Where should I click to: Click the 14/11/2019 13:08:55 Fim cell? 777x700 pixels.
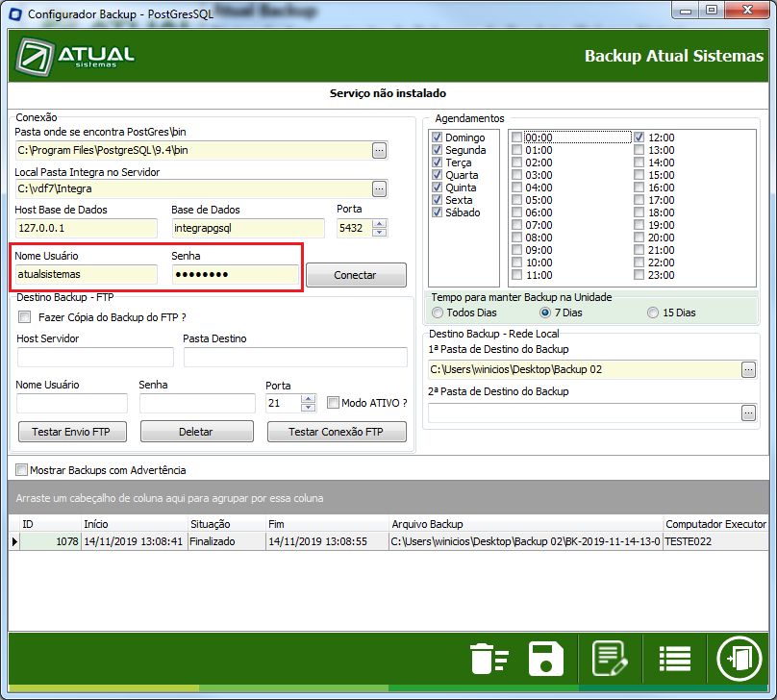(x=328, y=541)
